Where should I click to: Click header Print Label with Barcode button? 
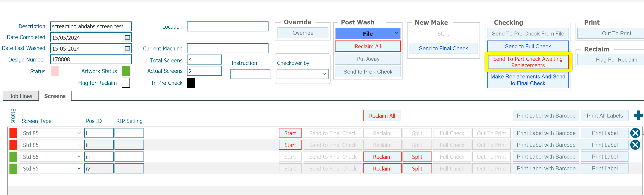(x=546, y=115)
